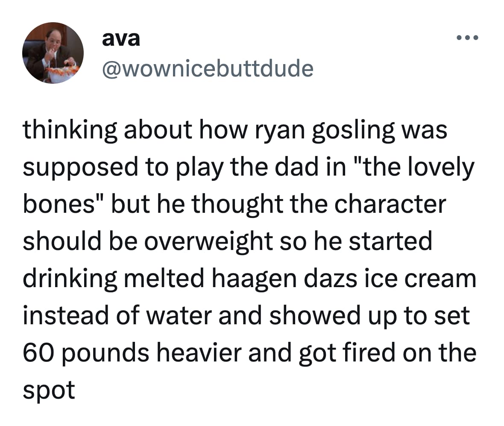504x426 pixels.
Task: Click ava's circular profile avatar
Action: click(x=53, y=53)
